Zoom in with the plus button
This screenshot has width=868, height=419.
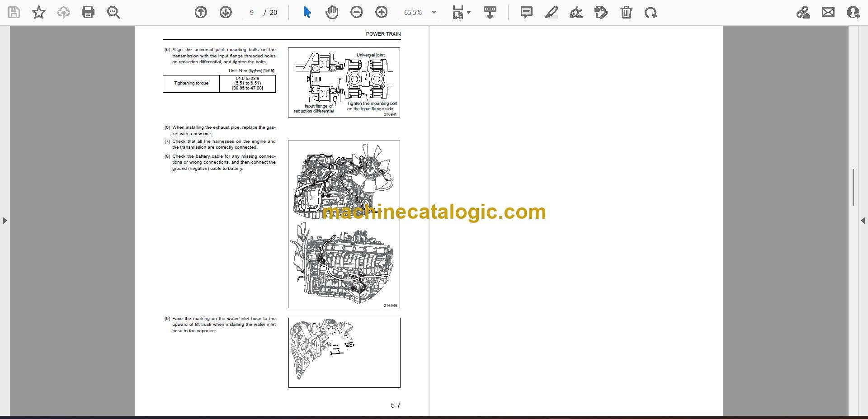382,12
